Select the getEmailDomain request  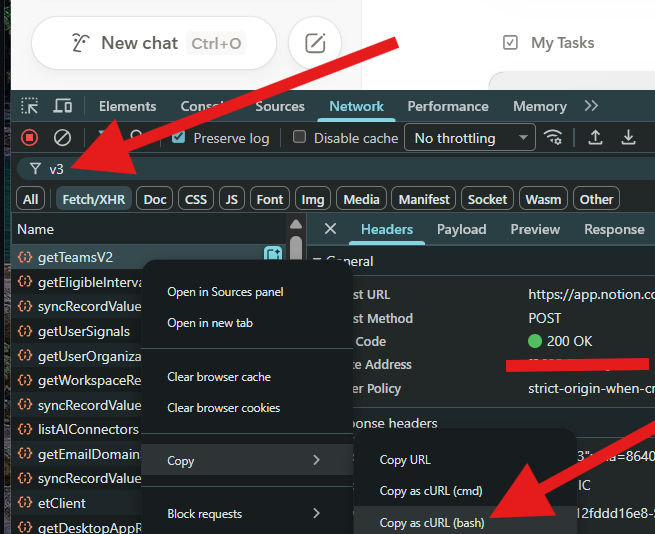pyautogui.click(x=77, y=454)
